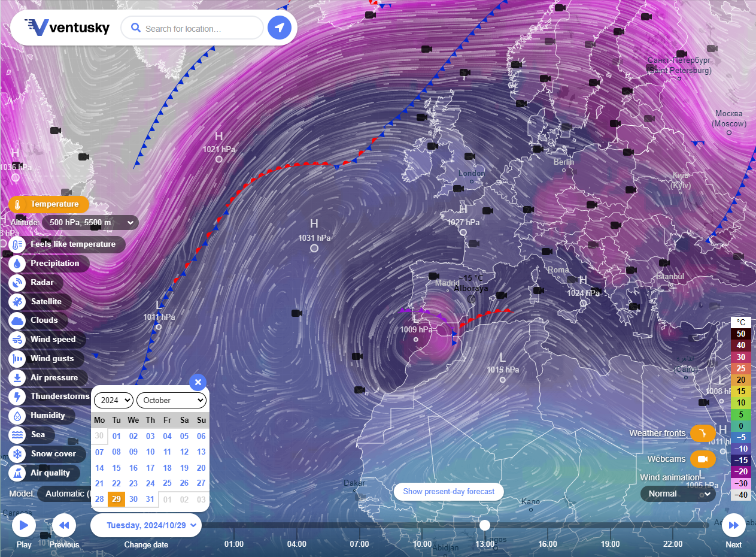Click the locate-me arrow icon

[279, 28]
